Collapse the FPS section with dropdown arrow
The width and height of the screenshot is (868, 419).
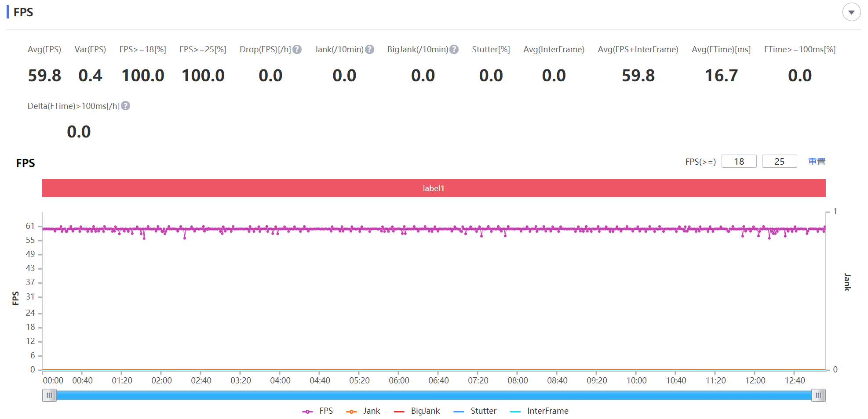[x=851, y=12]
